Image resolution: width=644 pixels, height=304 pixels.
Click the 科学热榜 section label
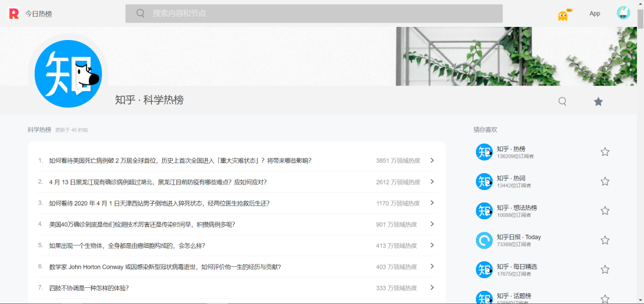[x=39, y=130]
